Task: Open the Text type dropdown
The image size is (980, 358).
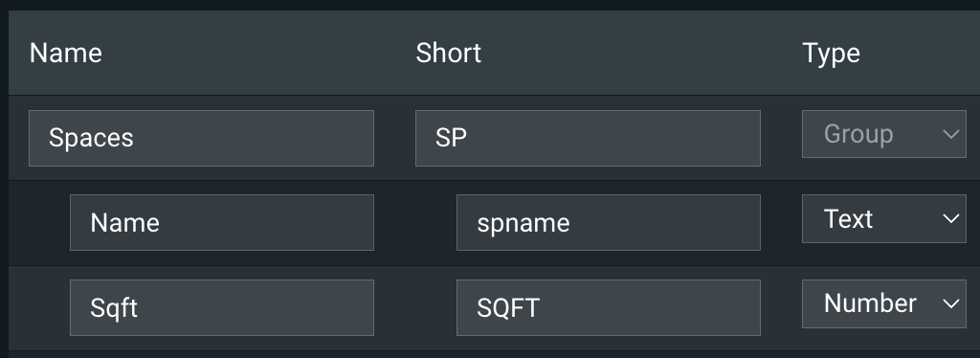Action: point(883,218)
